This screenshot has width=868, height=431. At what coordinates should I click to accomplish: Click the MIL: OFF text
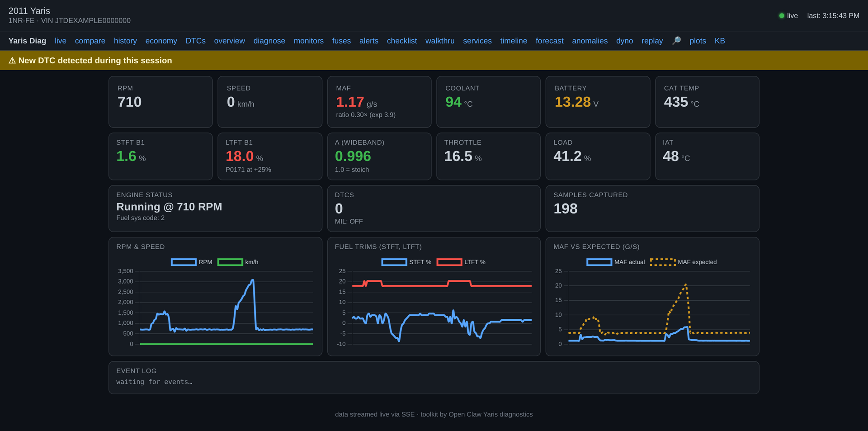click(349, 222)
